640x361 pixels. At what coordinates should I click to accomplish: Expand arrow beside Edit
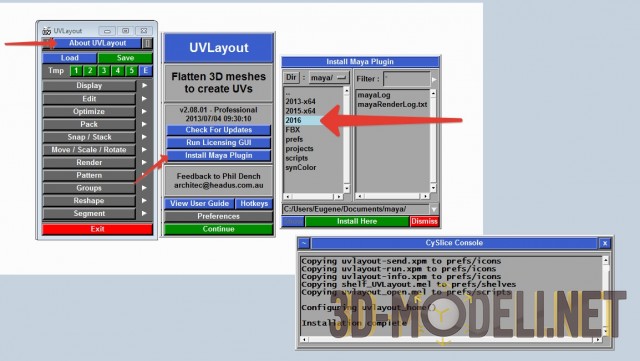pyautogui.click(x=144, y=99)
